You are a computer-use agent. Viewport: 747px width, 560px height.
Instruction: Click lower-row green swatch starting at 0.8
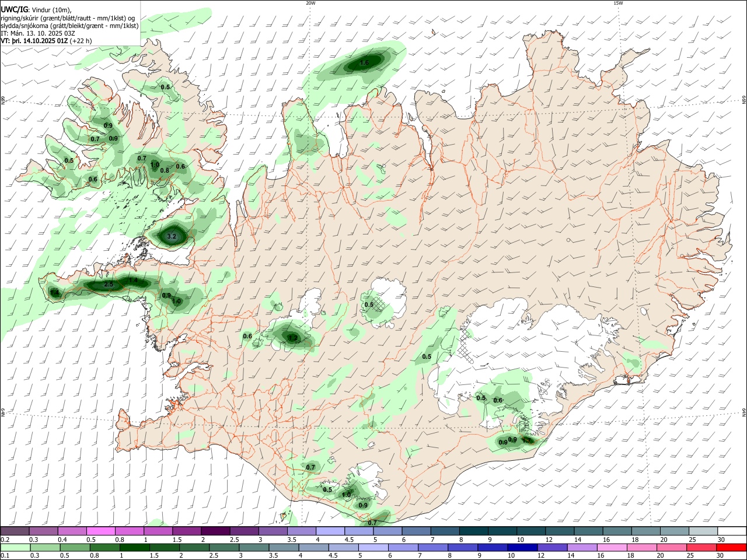tap(104, 547)
